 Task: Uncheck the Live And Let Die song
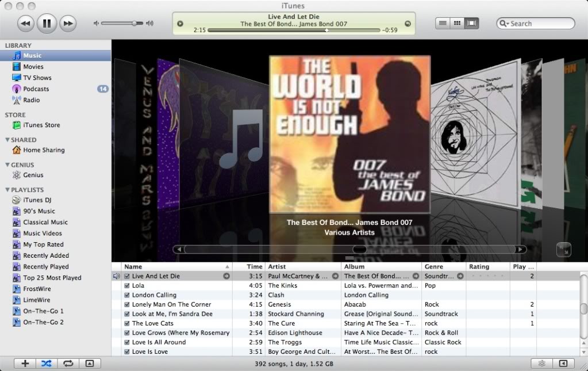click(x=127, y=276)
